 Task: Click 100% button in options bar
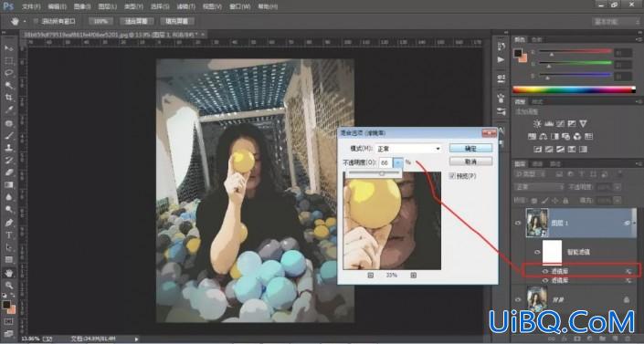[100, 21]
